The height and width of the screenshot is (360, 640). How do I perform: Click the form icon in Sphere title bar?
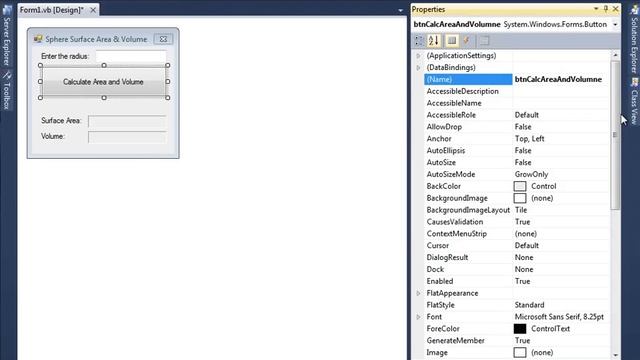38,39
